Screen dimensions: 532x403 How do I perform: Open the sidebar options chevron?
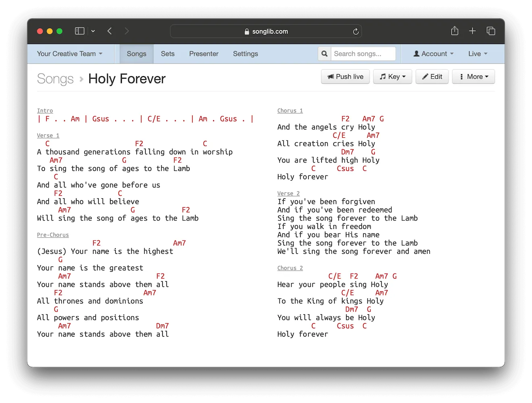[93, 31]
